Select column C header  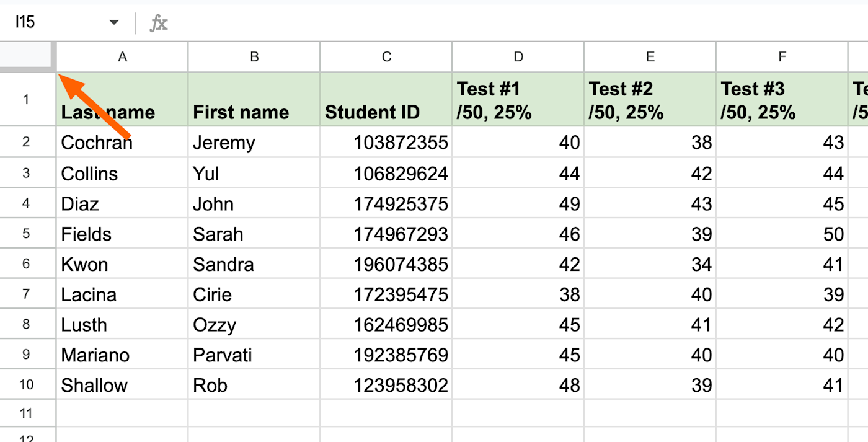[386, 57]
